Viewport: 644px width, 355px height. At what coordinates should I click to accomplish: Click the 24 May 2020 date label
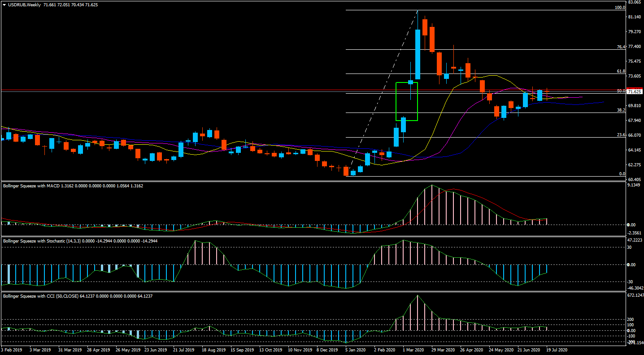coord(500,349)
